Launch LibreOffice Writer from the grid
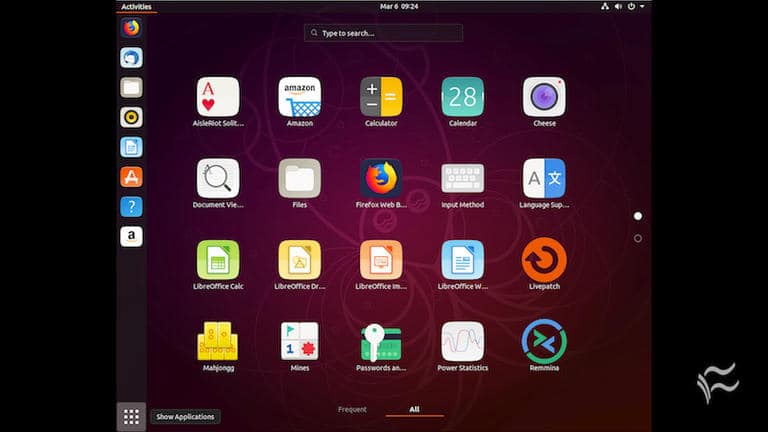The image size is (768, 432). point(462,260)
